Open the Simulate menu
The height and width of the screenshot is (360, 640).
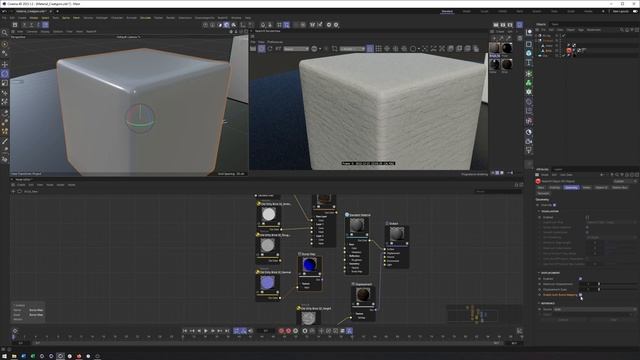pyautogui.click(x=145, y=18)
